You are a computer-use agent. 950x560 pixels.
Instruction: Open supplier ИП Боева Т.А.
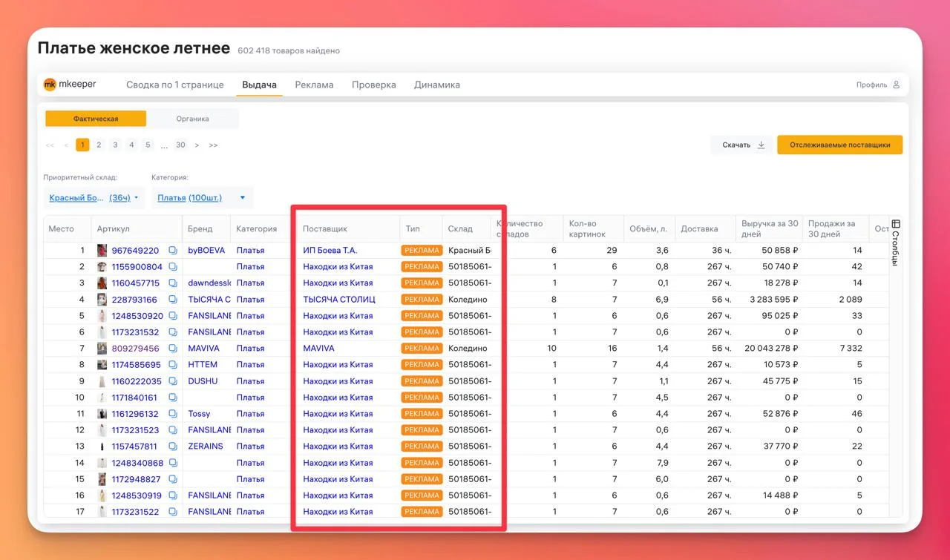click(330, 251)
